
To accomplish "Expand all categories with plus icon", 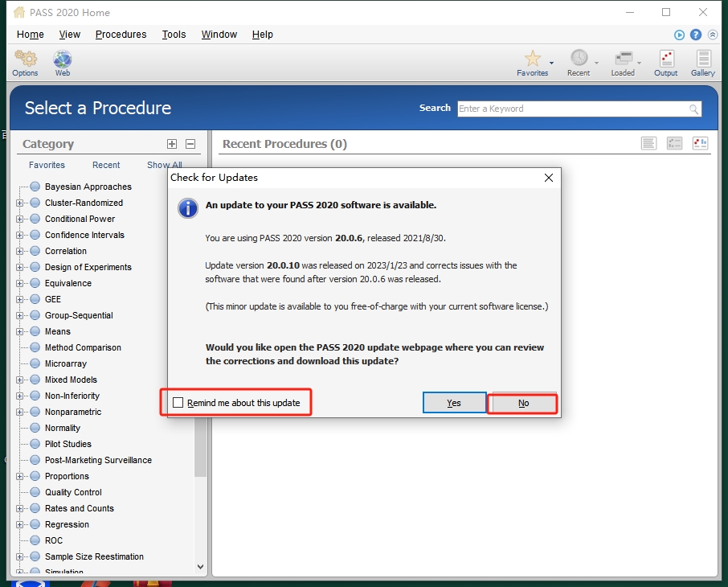I will click(x=172, y=144).
